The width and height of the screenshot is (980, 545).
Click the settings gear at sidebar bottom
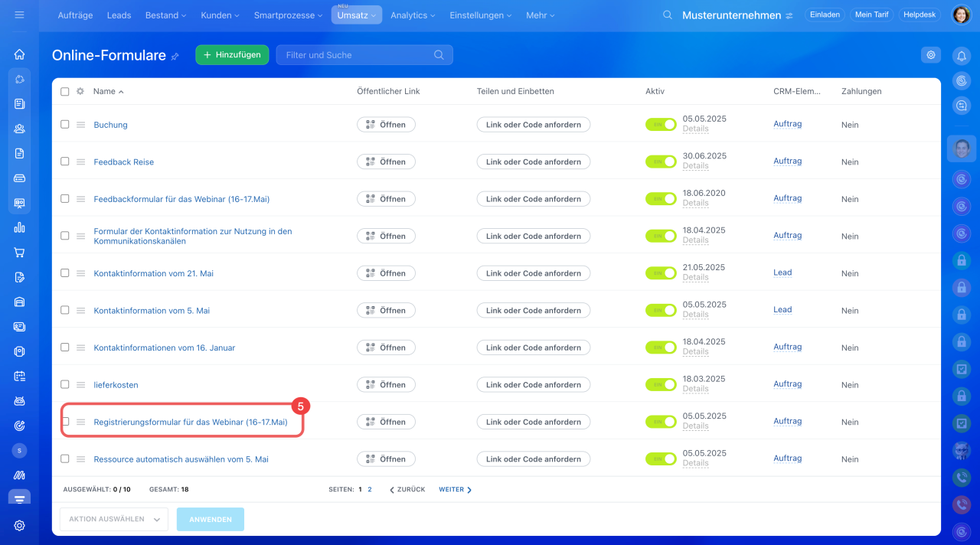[x=19, y=525]
